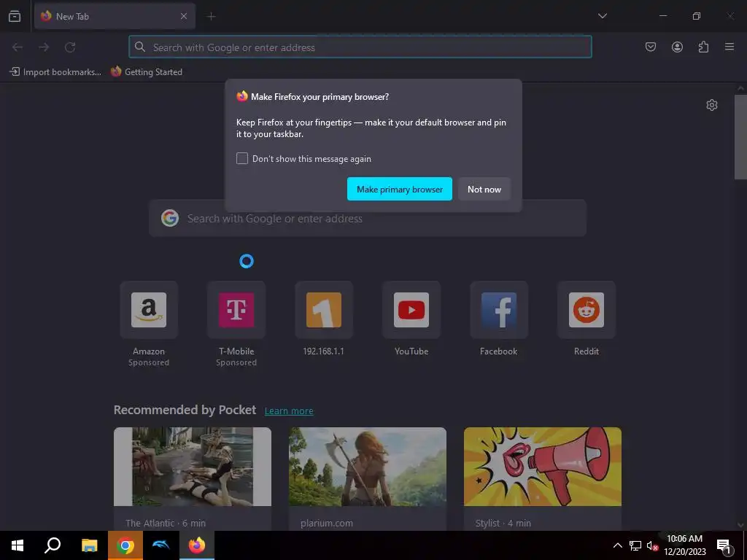Tick Don't show this message again

242,158
